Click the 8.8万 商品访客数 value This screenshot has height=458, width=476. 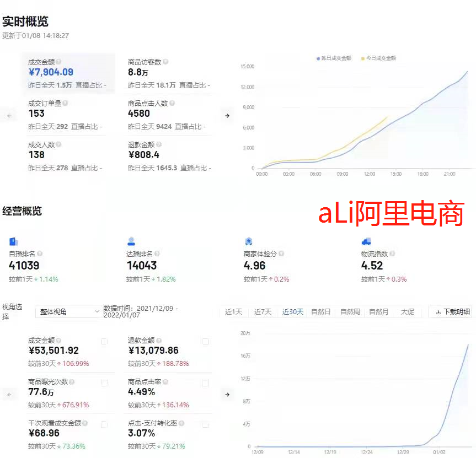(x=138, y=72)
